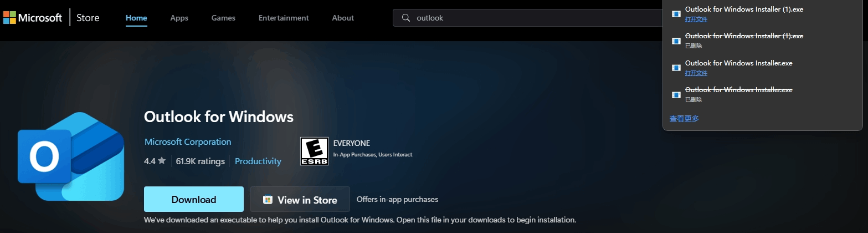Screen dimensions: 868x233
Task: Click the 4.4 star rating
Action: pos(155,161)
